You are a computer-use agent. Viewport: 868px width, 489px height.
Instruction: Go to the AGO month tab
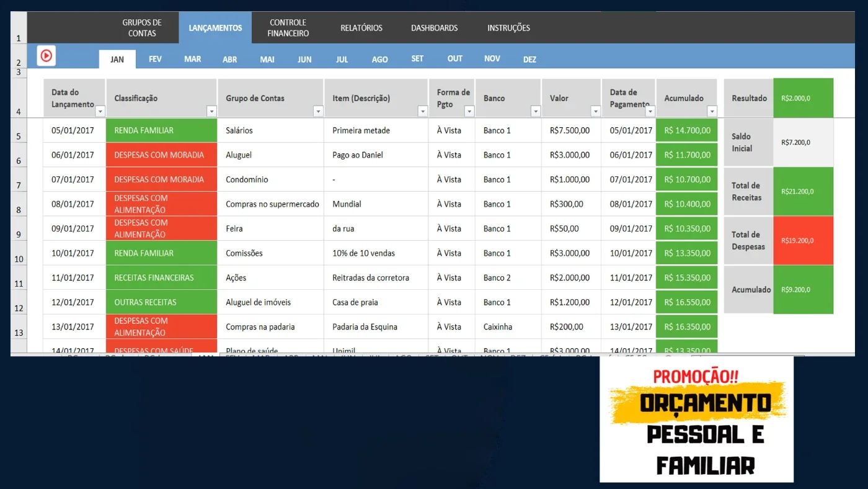point(380,60)
